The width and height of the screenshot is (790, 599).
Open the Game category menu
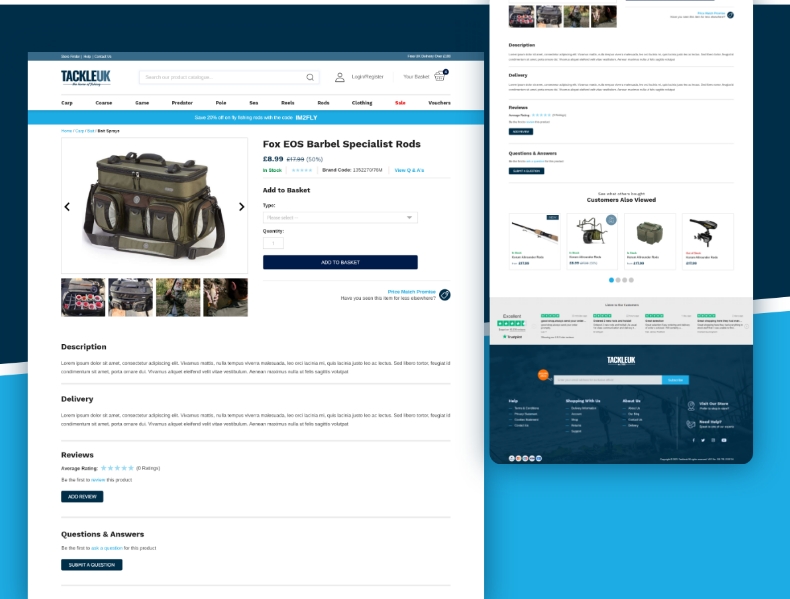click(142, 103)
